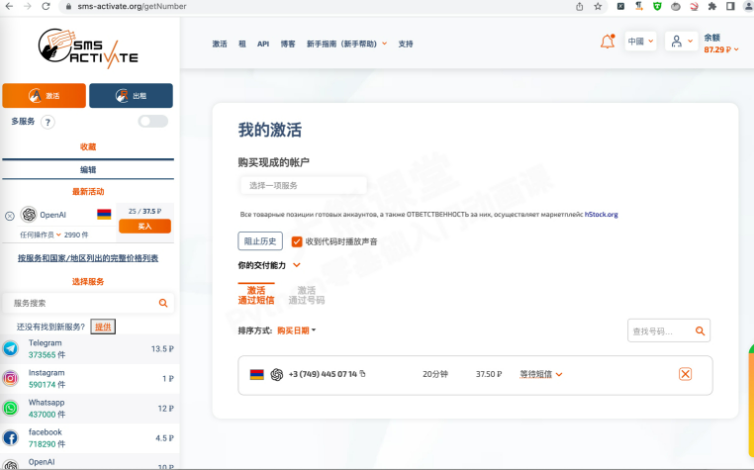The height and width of the screenshot is (470, 754).
Task: Click the Telegram service icon
Action: (11, 348)
